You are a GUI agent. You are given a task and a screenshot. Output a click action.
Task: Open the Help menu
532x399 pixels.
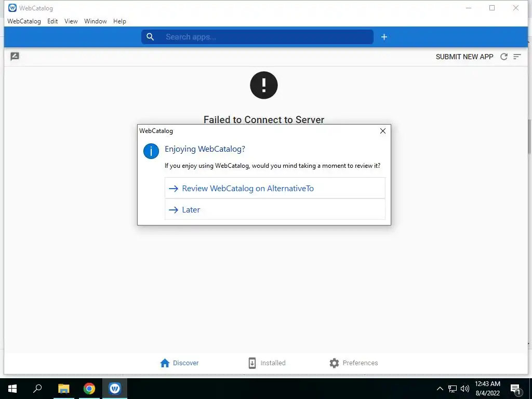point(119,21)
